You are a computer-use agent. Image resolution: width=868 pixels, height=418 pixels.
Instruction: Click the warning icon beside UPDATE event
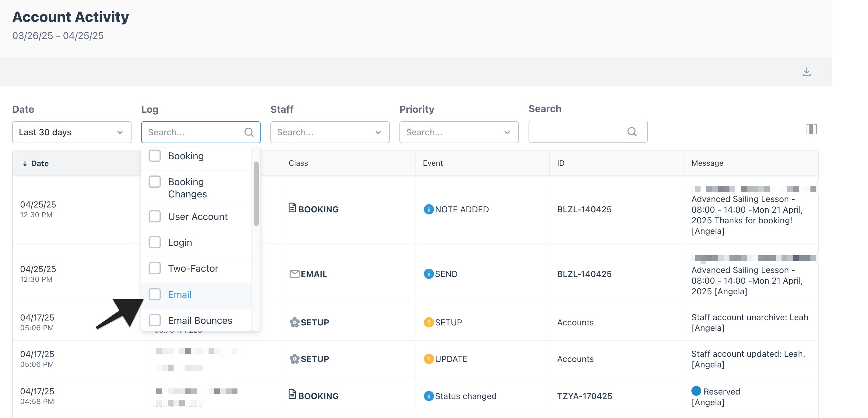tap(428, 359)
